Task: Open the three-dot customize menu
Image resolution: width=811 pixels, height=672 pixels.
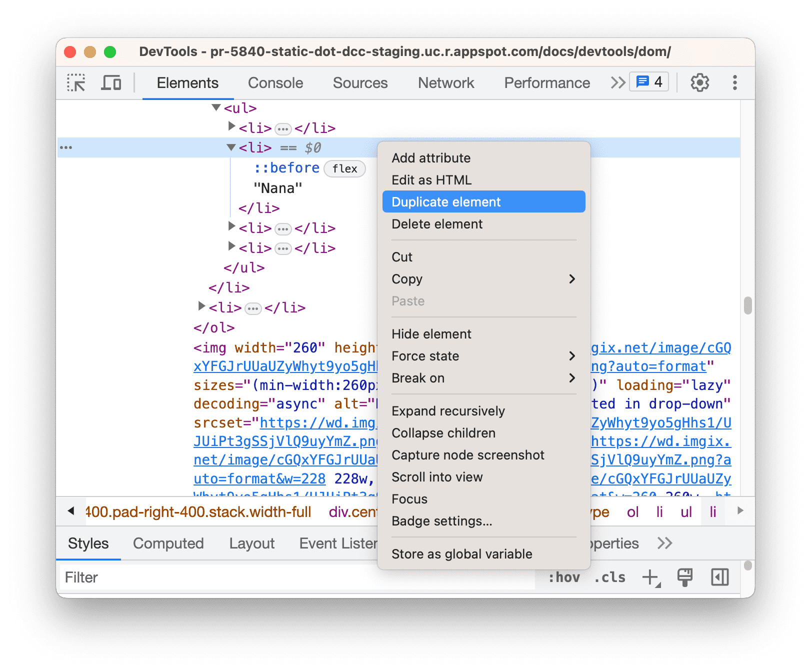Action: click(734, 82)
